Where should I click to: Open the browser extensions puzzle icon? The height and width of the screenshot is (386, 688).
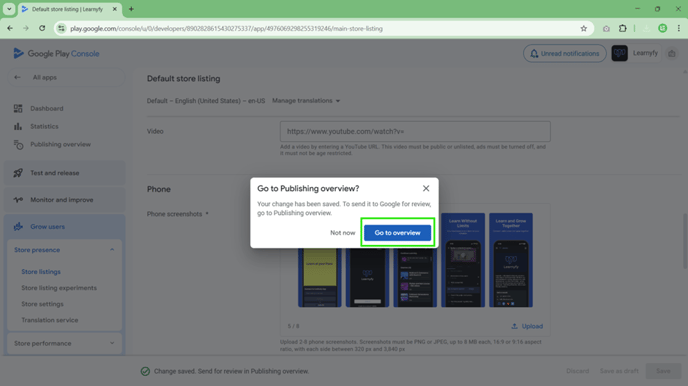coord(622,29)
